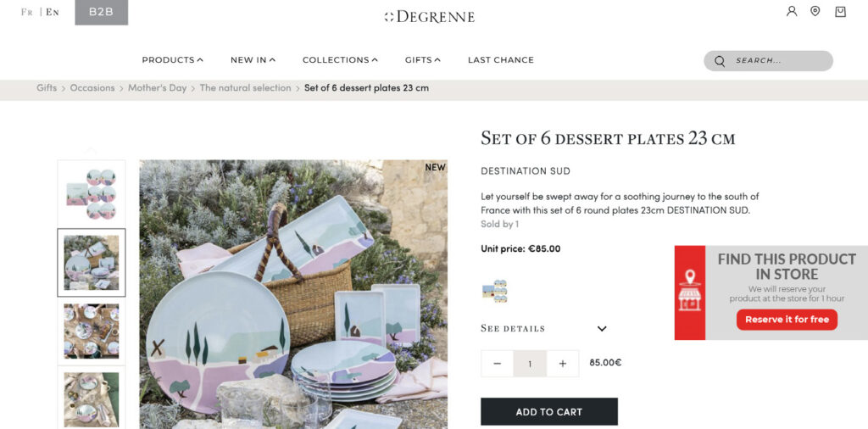This screenshot has width=868, height=429.
Task: Open the B2B section
Action: pyautogui.click(x=102, y=12)
